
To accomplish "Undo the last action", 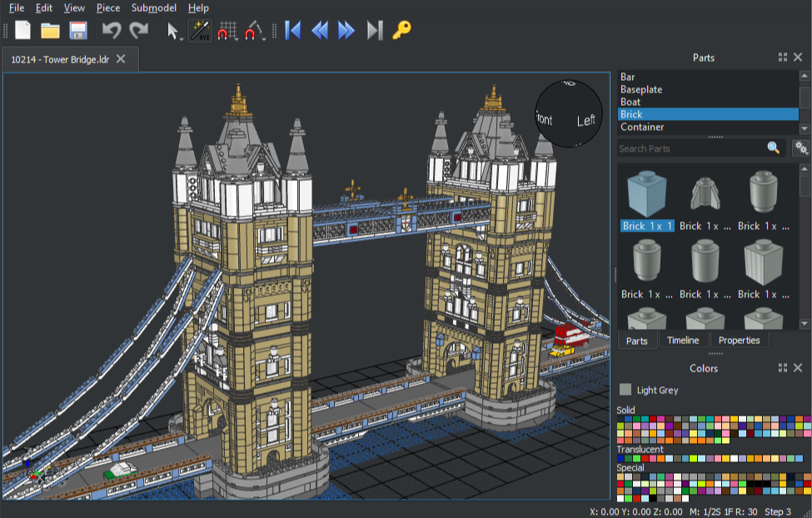I will 111,31.
